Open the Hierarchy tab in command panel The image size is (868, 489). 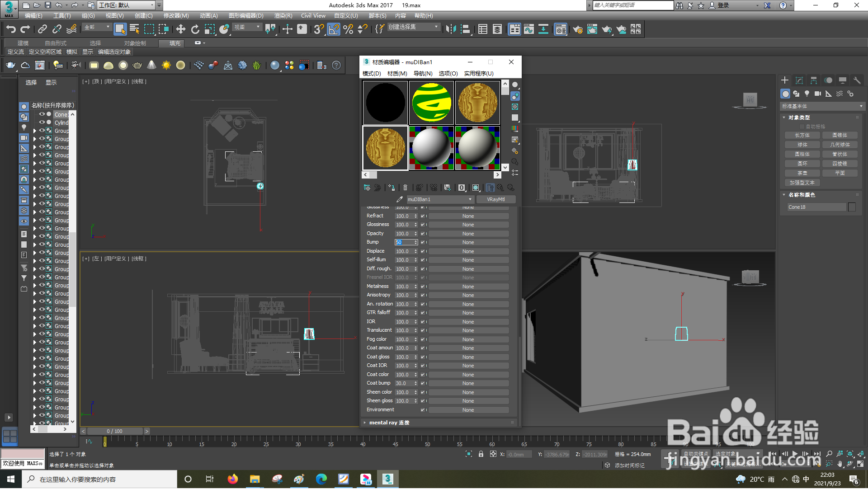point(814,80)
